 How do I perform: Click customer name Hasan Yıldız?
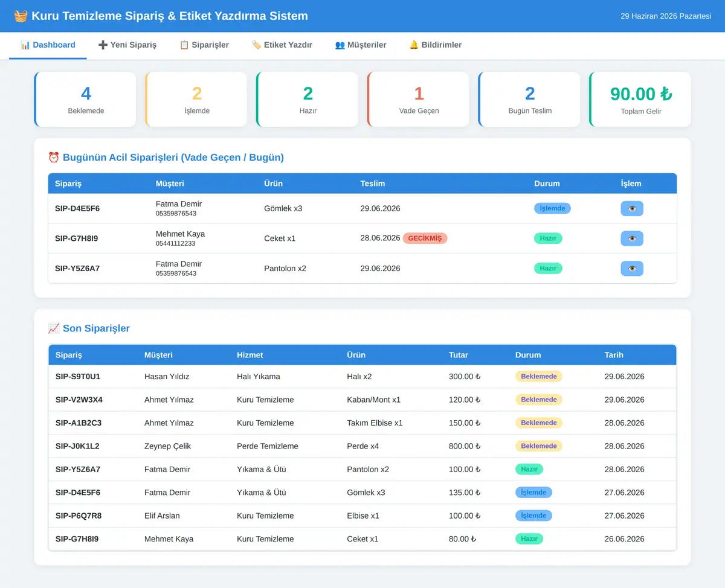point(167,377)
